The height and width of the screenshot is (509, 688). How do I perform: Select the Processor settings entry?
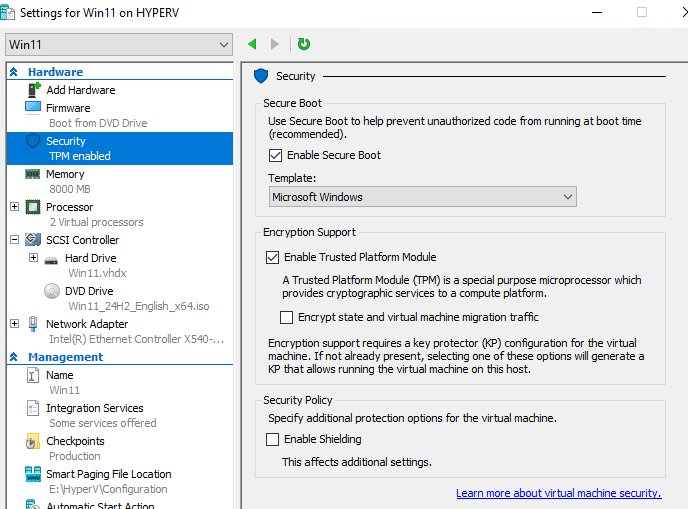69,207
